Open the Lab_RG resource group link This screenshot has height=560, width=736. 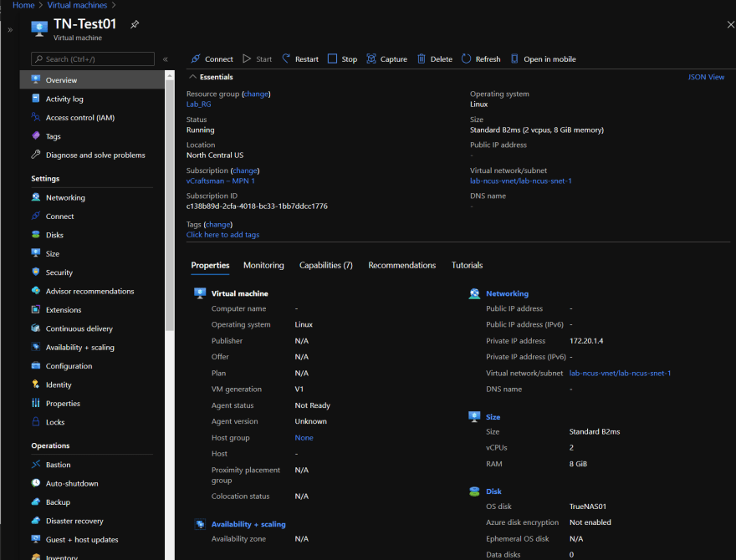[198, 104]
